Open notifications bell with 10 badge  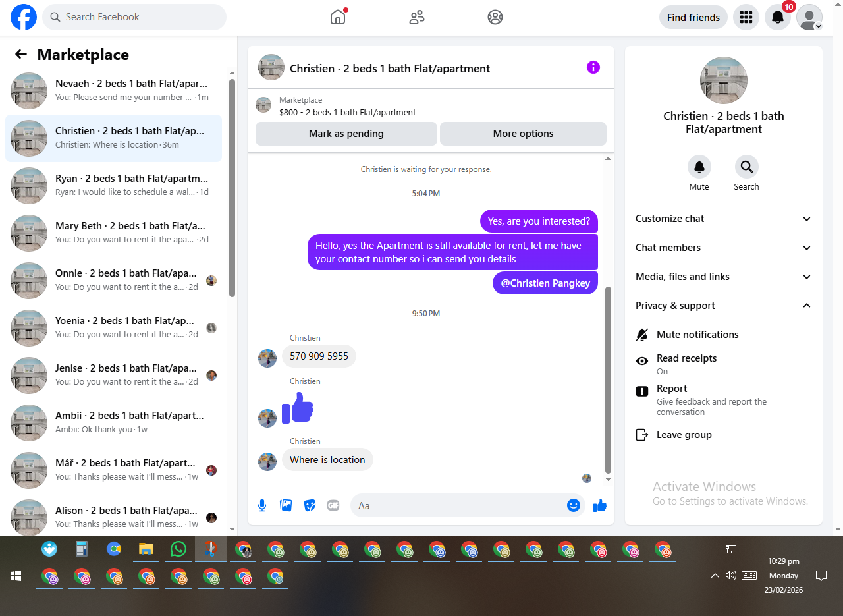pos(778,18)
